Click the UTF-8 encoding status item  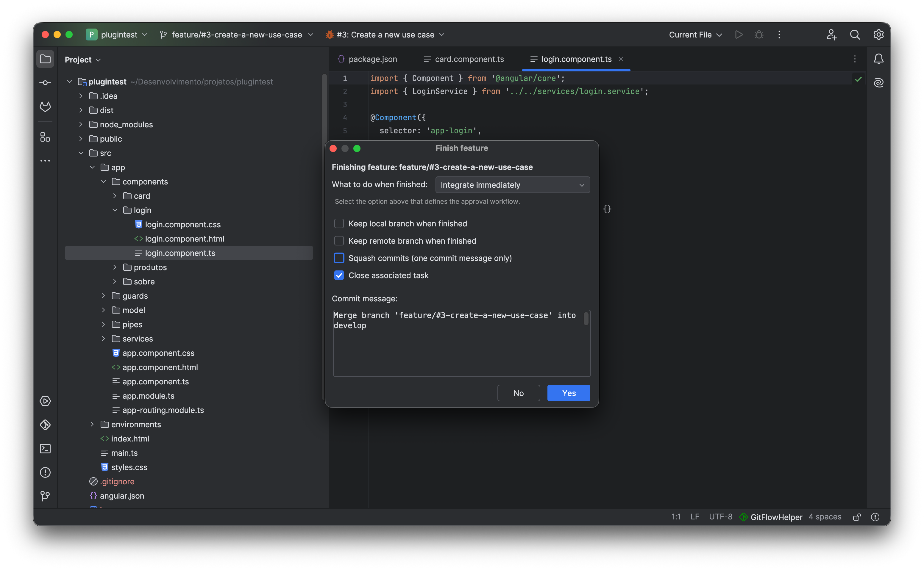720,517
